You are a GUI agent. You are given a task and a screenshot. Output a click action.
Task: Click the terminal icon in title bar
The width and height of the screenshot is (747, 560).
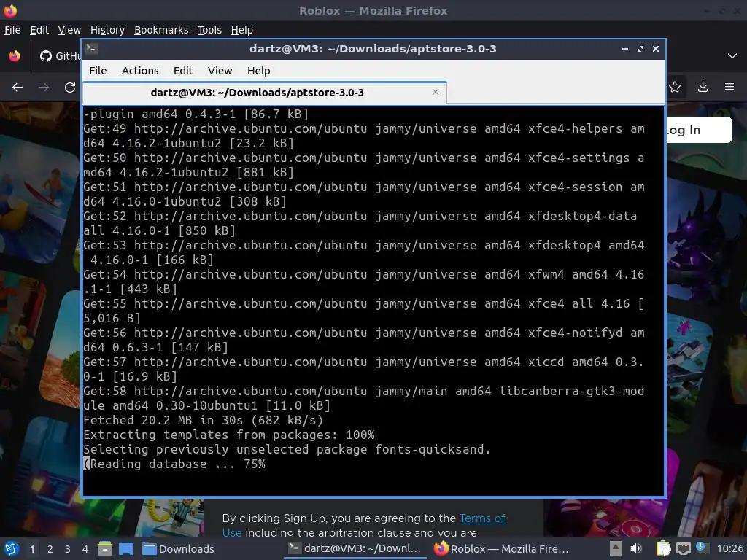[x=92, y=49]
